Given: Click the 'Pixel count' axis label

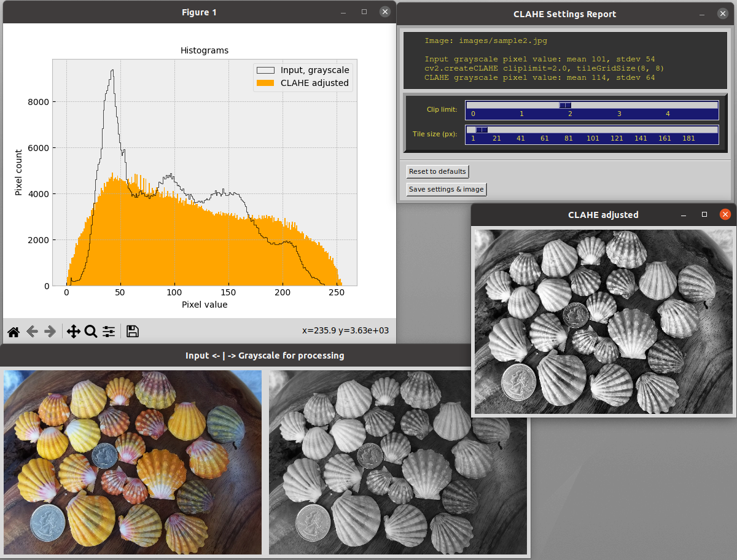Looking at the screenshot, I should (x=19, y=173).
